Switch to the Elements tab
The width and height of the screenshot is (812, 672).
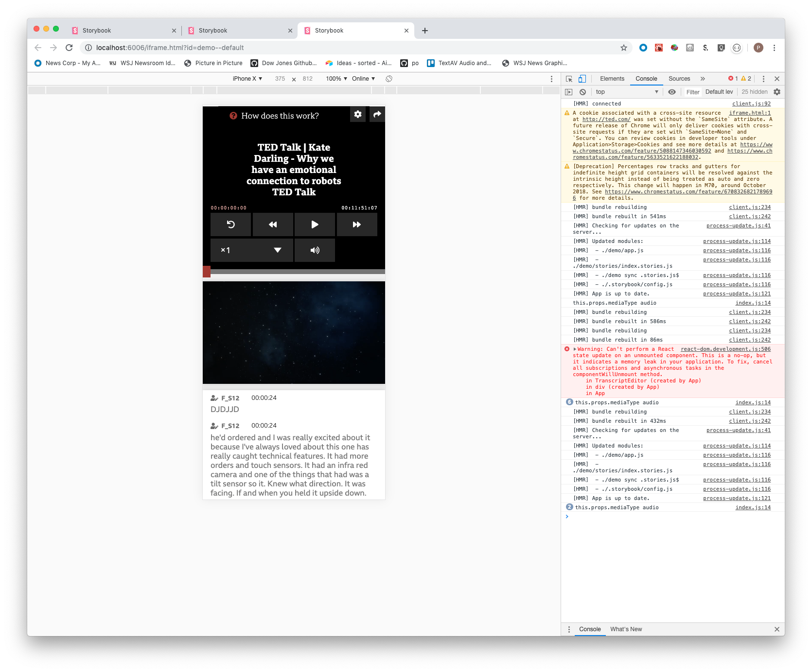[x=612, y=79]
